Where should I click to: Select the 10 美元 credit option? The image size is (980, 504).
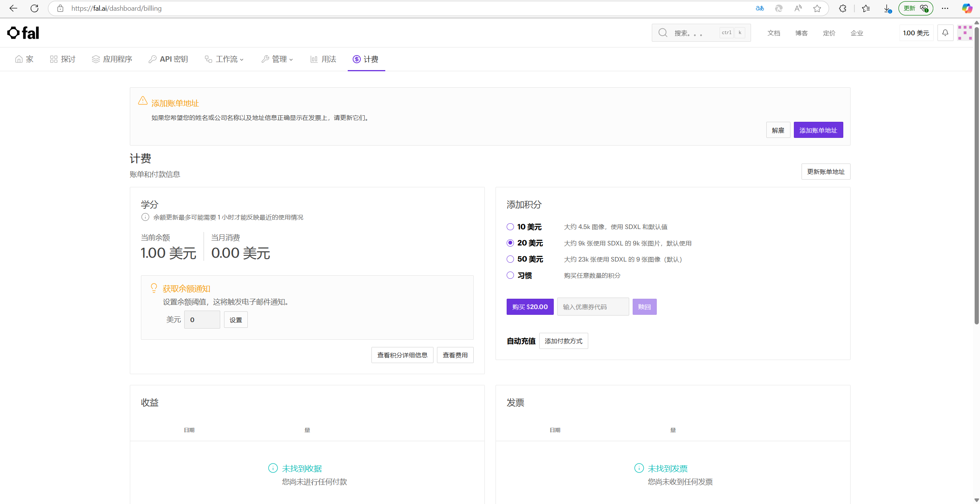(x=510, y=227)
